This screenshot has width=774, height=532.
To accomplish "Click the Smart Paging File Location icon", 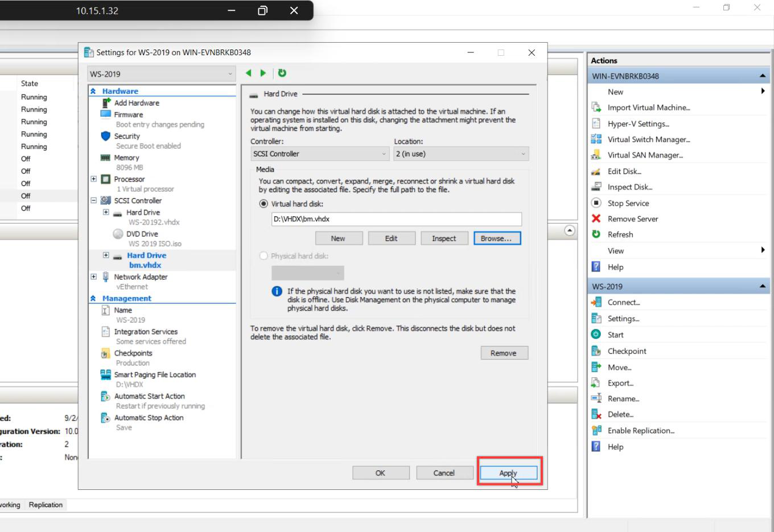I will (x=105, y=374).
